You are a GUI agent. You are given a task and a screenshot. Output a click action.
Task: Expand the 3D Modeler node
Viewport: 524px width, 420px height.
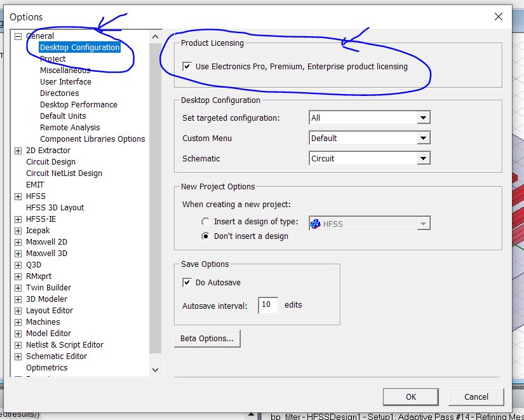pyautogui.click(x=18, y=300)
